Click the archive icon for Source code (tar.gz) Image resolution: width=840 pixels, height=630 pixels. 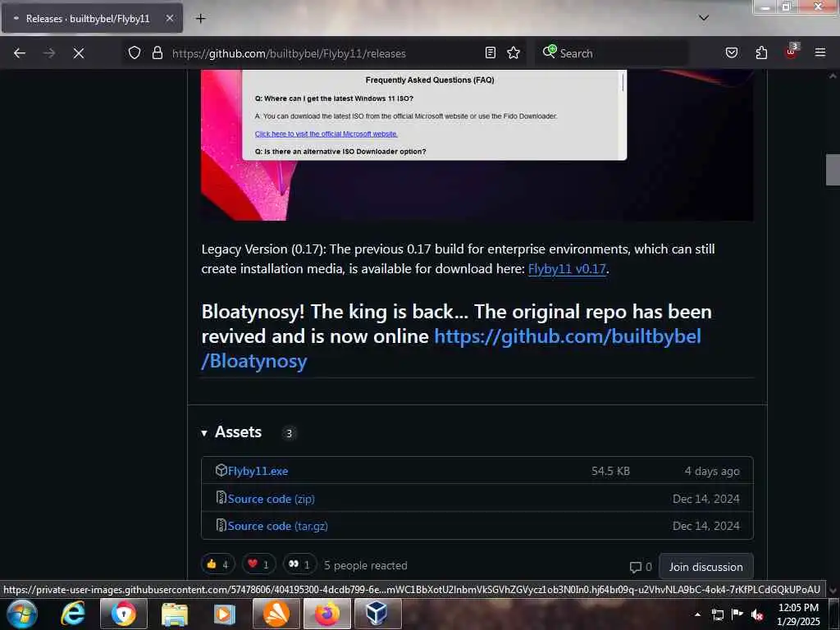point(221,525)
